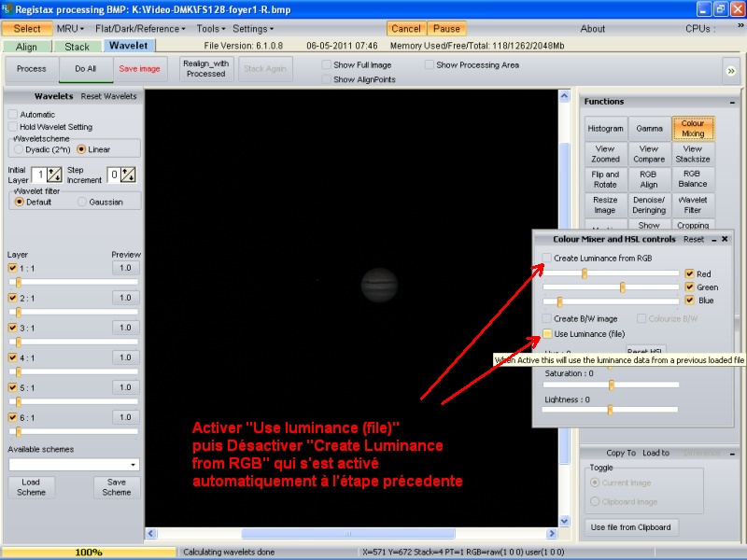
Task: Click the Step Increment stepper icon
Action: tap(128, 175)
